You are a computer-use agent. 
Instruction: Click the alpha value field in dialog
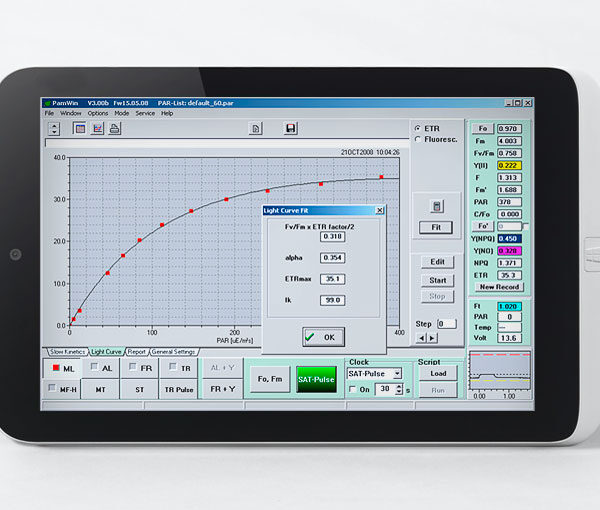[332, 258]
